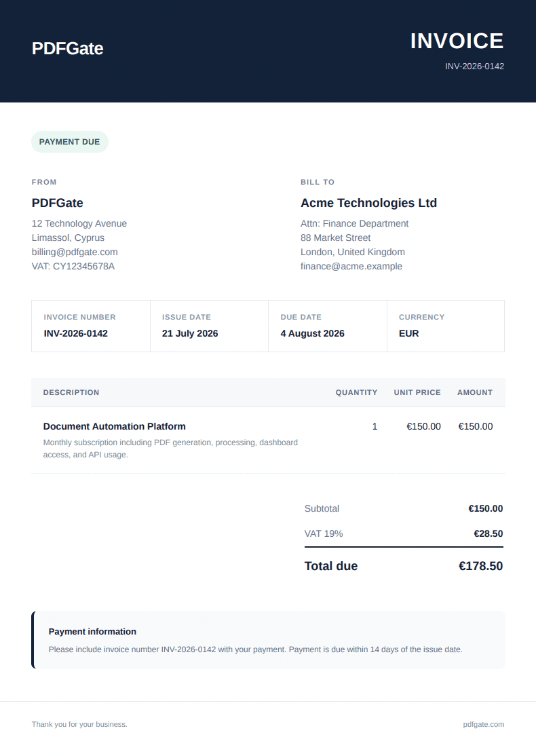This screenshot has height=756, width=536.
Task: Click the DESCRIPTION column header
Action: [x=71, y=392]
